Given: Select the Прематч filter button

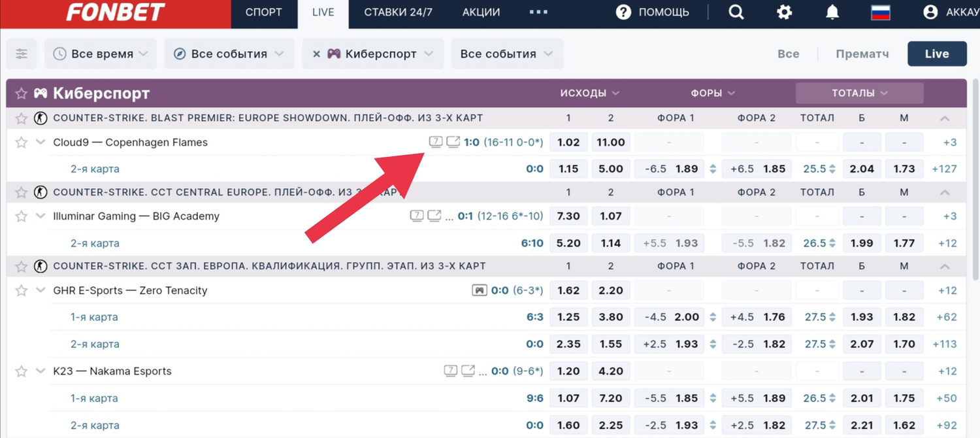Looking at the screenshot, I should pos(862,54).
